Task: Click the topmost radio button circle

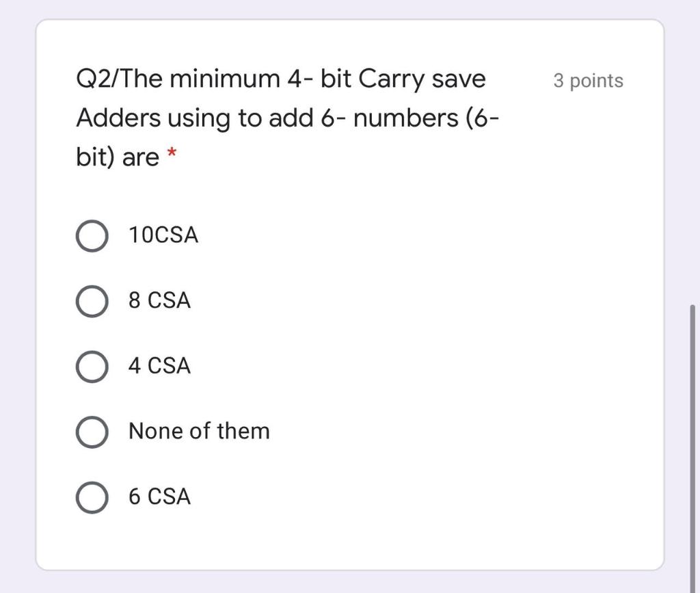Action: pyautogui.click(x=92, y=235)
